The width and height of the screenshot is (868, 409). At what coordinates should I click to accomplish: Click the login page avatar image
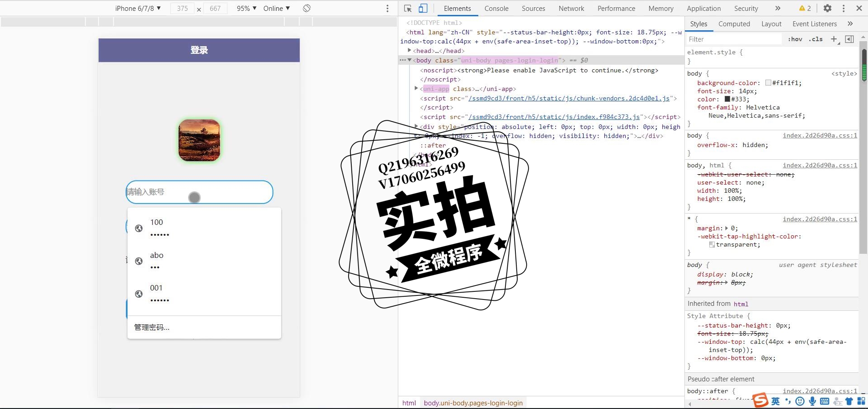pos(199,140)
